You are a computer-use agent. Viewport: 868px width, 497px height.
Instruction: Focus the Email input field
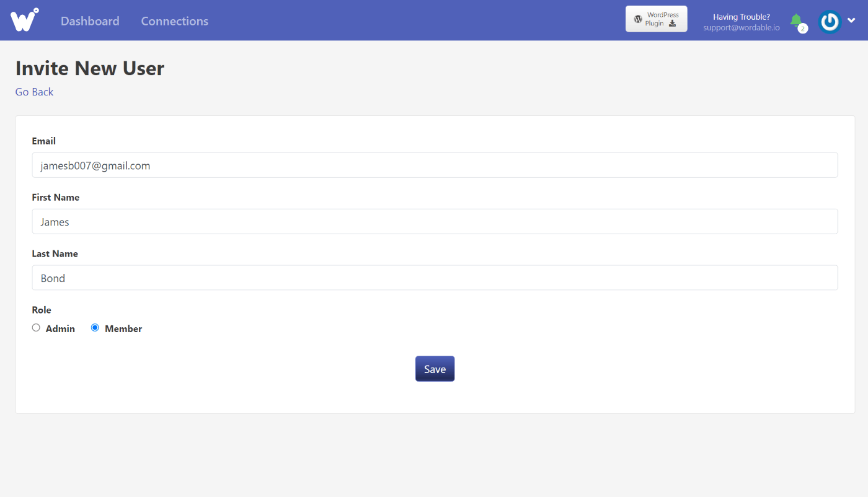pos(435,165)
